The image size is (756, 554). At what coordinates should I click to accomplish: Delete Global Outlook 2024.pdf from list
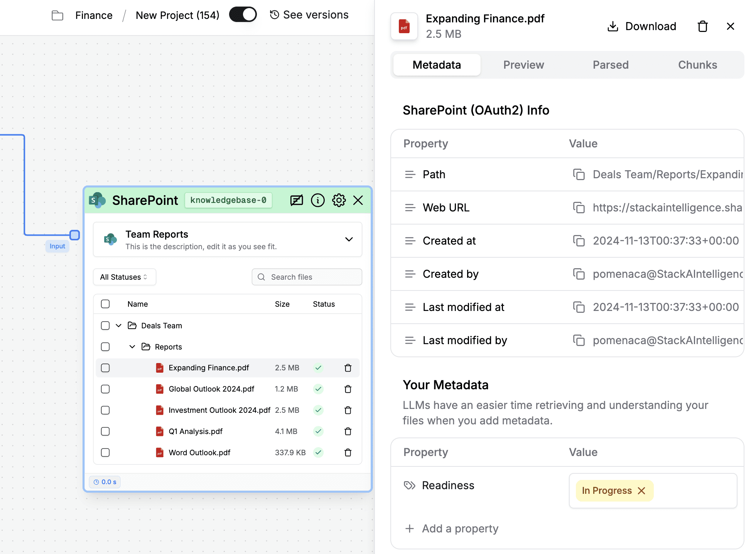point(348,389)
